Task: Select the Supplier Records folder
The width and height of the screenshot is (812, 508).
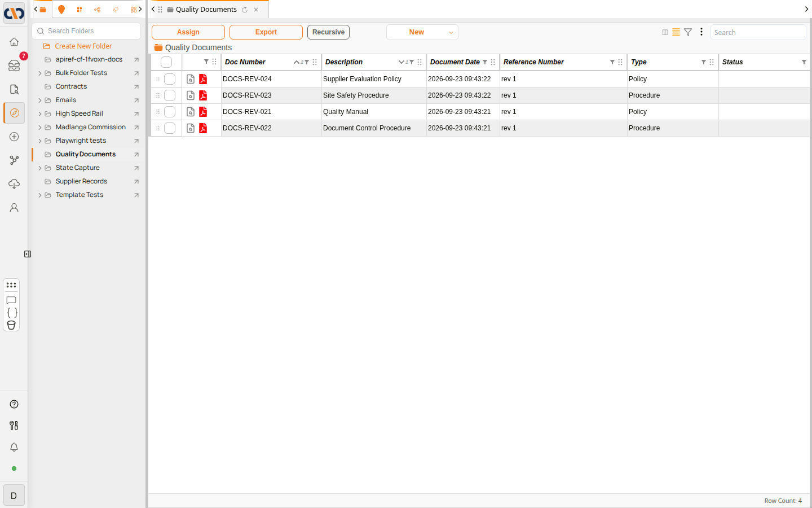Action: pyautogui.click(x=81, y=181)
